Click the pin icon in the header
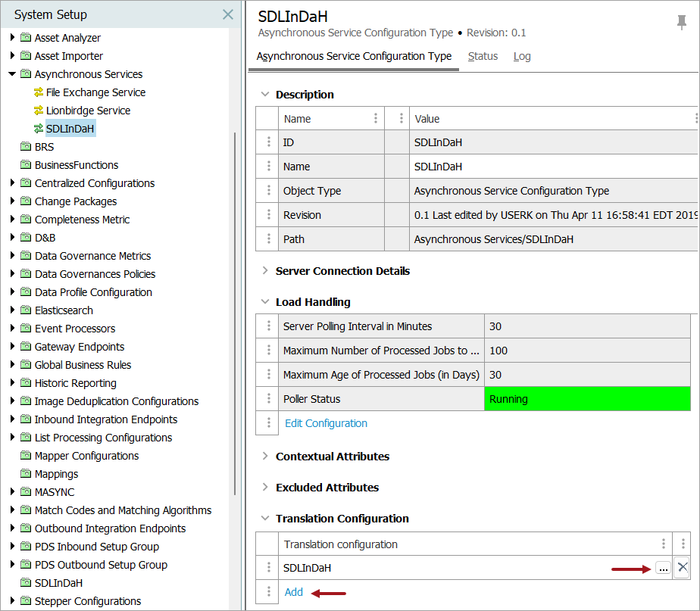The image size is (700, 611). point(682,23)
